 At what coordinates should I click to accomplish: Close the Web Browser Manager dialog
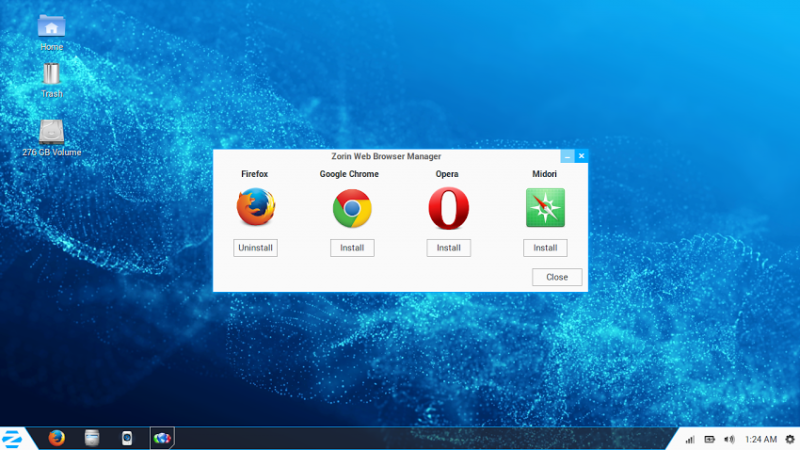pyautogui.click(x=557, y=277)
